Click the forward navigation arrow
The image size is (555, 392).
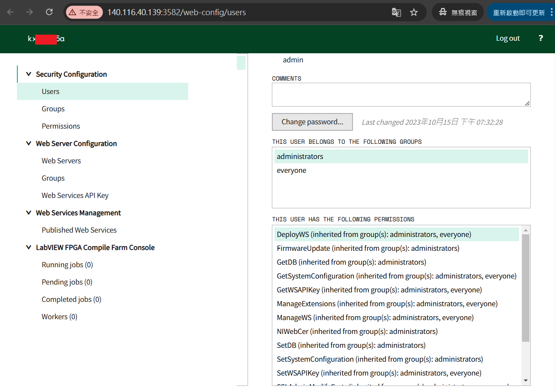(x=29, y=12)
